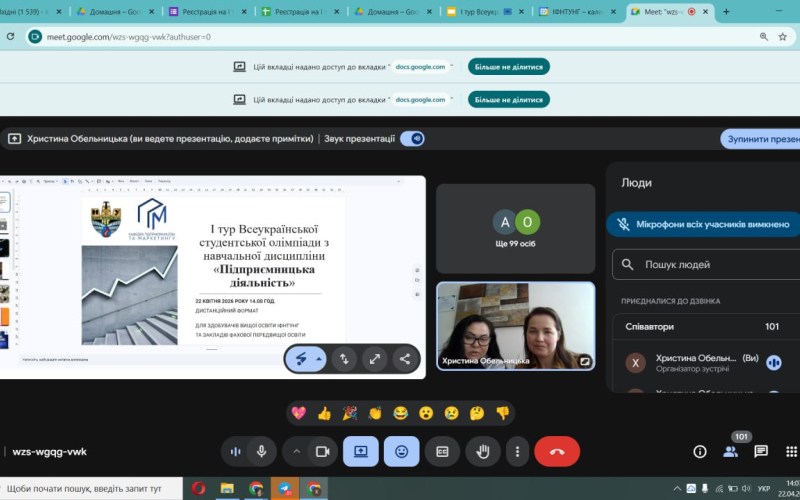
Task: Click 'Зупинити презентацію' button
Action: pyautogui.click(x=760, y=139)
